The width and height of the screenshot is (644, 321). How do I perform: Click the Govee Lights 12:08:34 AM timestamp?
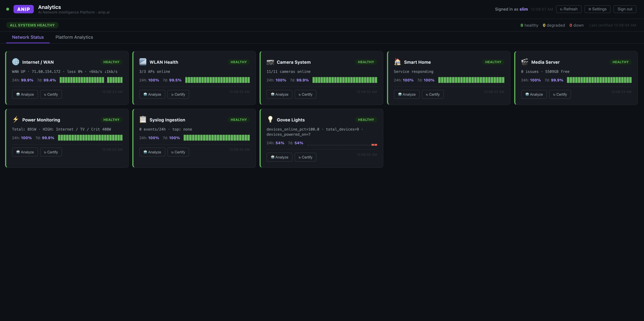coord(367,155)
